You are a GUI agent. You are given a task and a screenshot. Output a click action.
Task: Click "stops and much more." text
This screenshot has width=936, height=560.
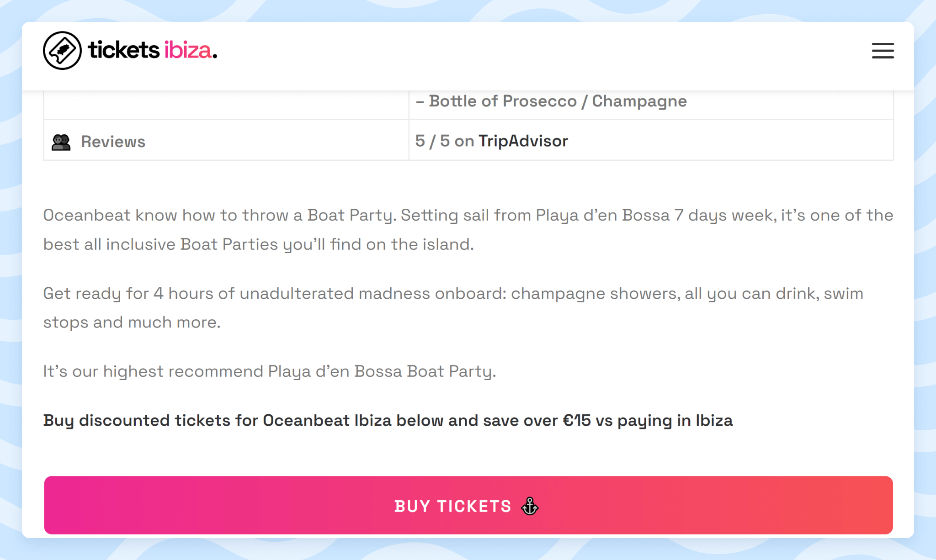coord(132,322)
